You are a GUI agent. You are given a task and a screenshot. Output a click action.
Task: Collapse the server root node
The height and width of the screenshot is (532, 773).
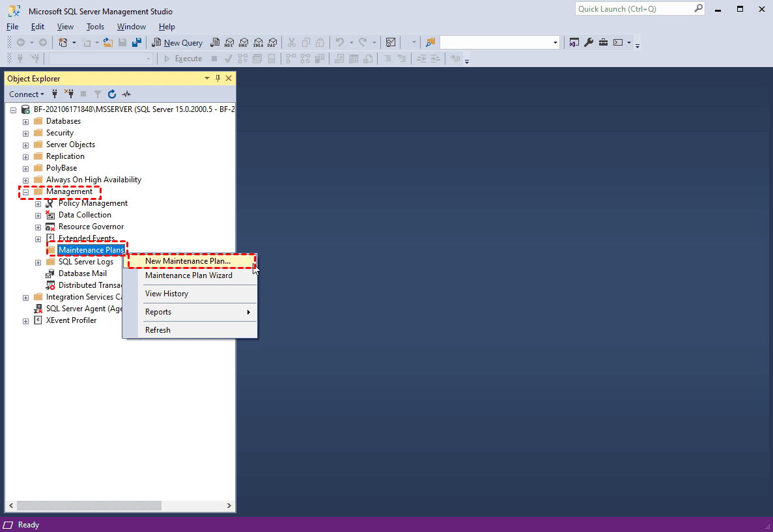13,110
